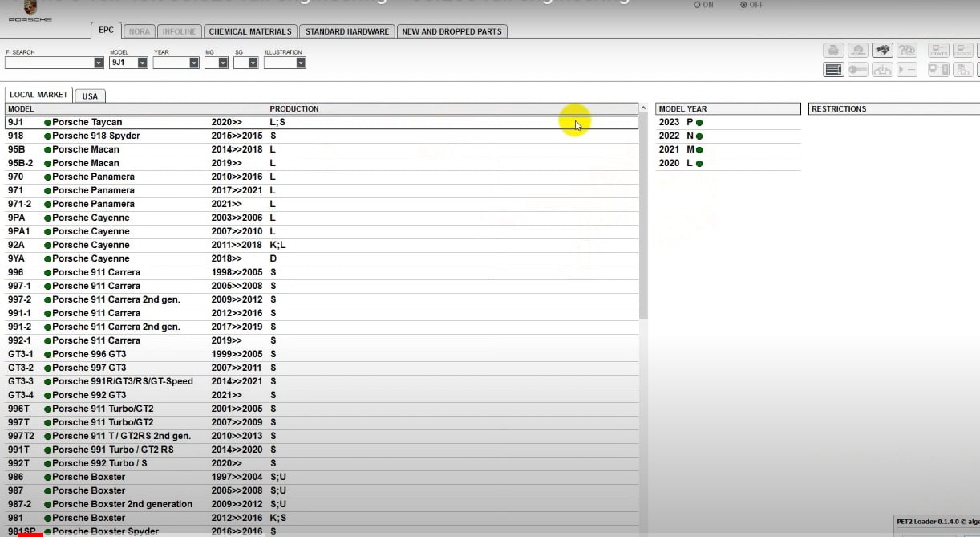
Task: Click the RESTRICTIONS column header
Action: point(894,108)
